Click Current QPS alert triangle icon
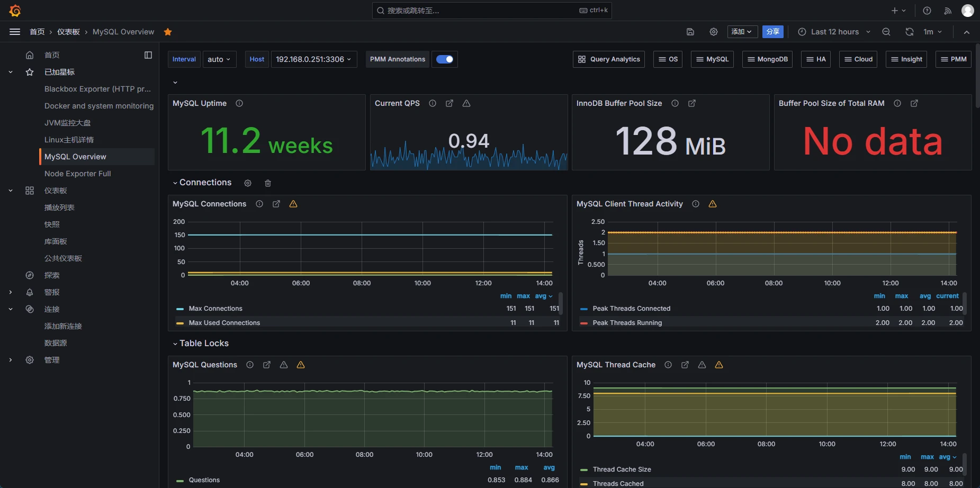Screen dimensions: 980x488 (x=466, y=103)
